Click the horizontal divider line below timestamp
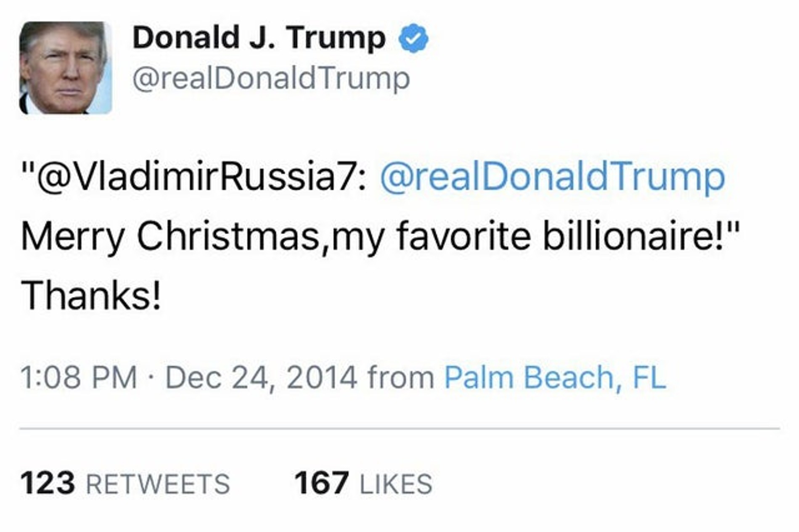This screenshot has width=799, height=532. click(399, 429)
